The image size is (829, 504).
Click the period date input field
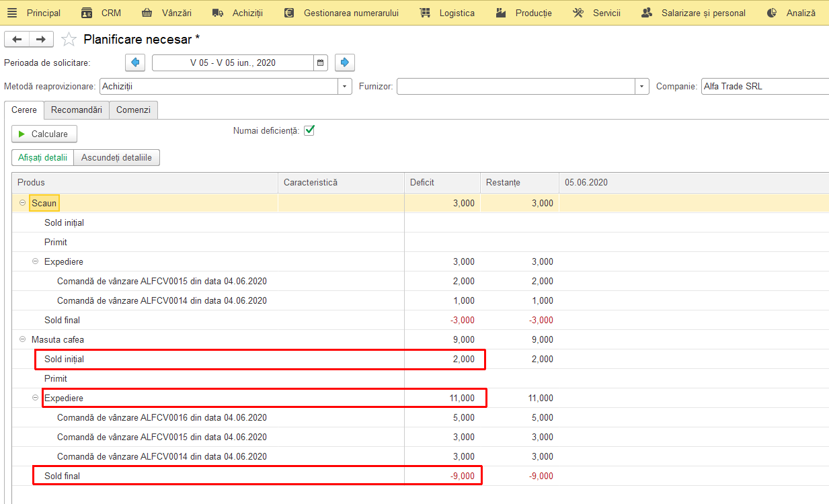tap(233, 62)
